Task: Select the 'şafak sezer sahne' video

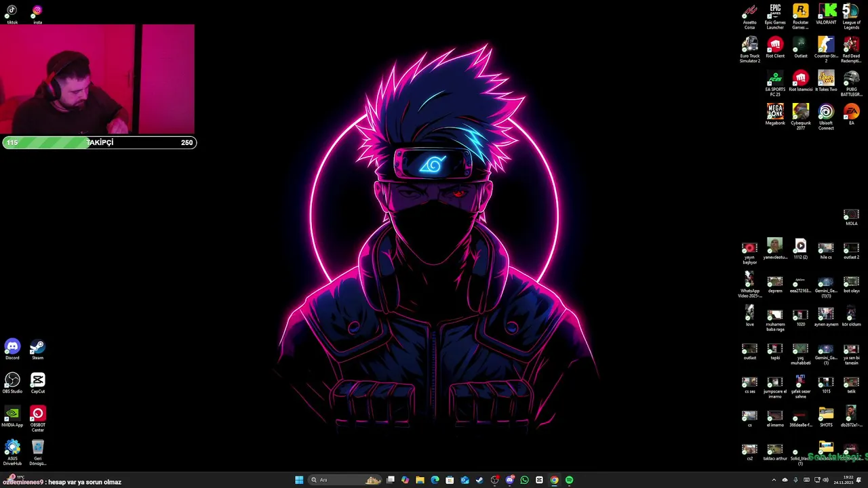Action: coord(801,386)
